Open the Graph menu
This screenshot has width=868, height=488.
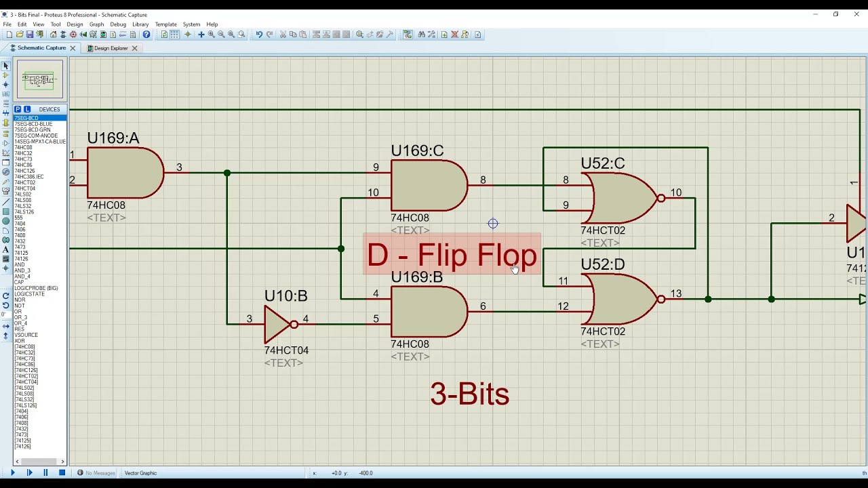click(96, 24)
